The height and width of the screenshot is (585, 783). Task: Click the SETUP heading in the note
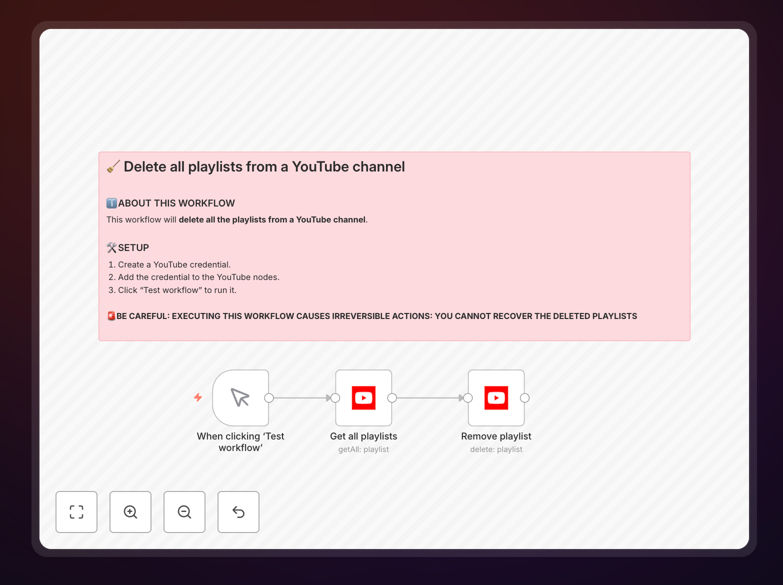128,248
